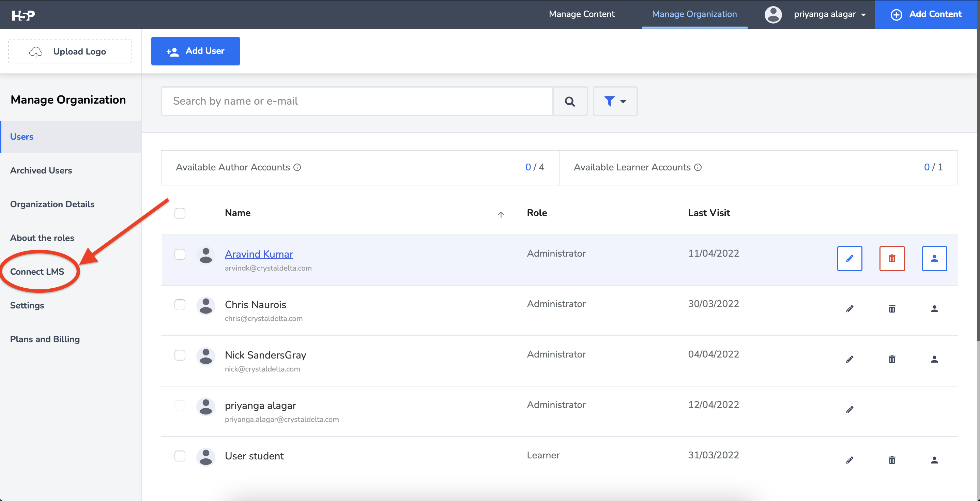Click the search magnifier icon button
This screenshot has width=980, height=501.
pos(569,101)
